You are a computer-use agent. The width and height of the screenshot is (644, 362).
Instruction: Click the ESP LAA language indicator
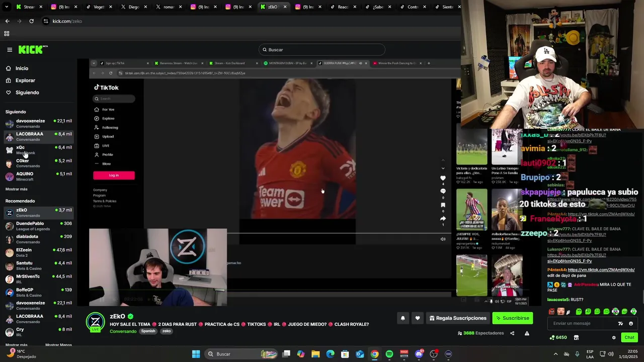click(x=590, y=354)
